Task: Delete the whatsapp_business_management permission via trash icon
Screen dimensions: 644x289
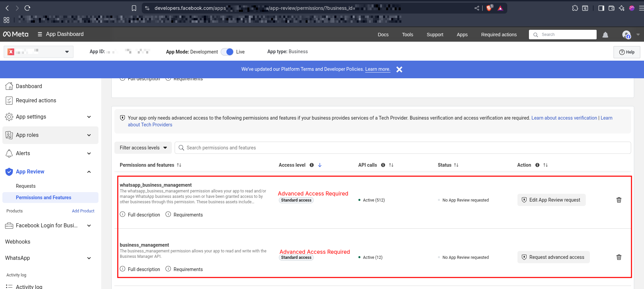Action: coord(619,200)
